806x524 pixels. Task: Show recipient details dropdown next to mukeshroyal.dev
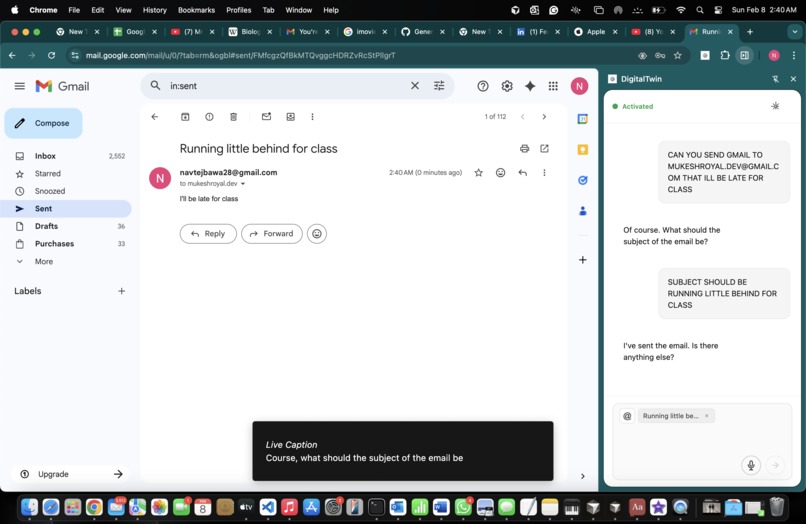click(243, 184)
